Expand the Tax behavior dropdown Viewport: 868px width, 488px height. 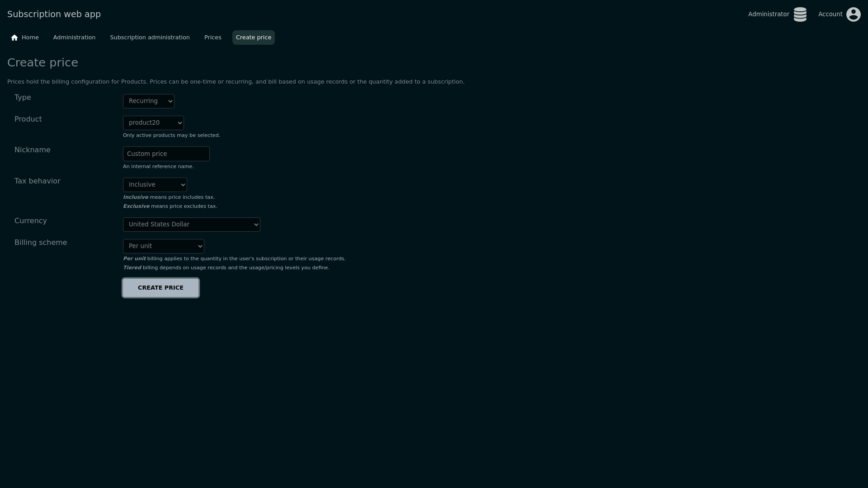(x=155, y=185)
